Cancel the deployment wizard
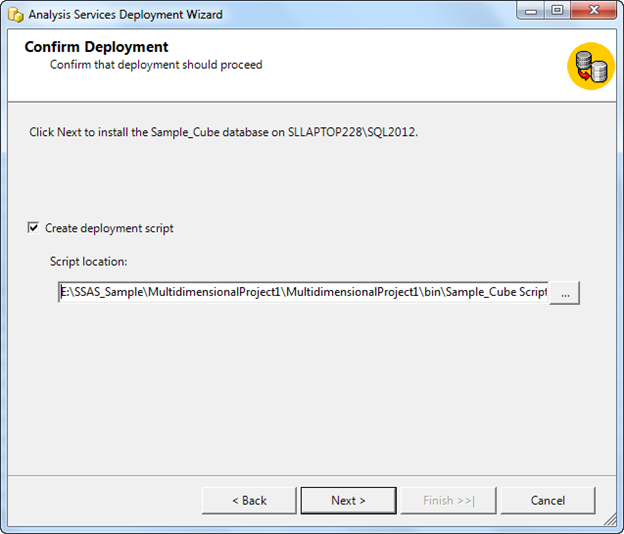Screen dimensions: 624x534 click(548, 500)
